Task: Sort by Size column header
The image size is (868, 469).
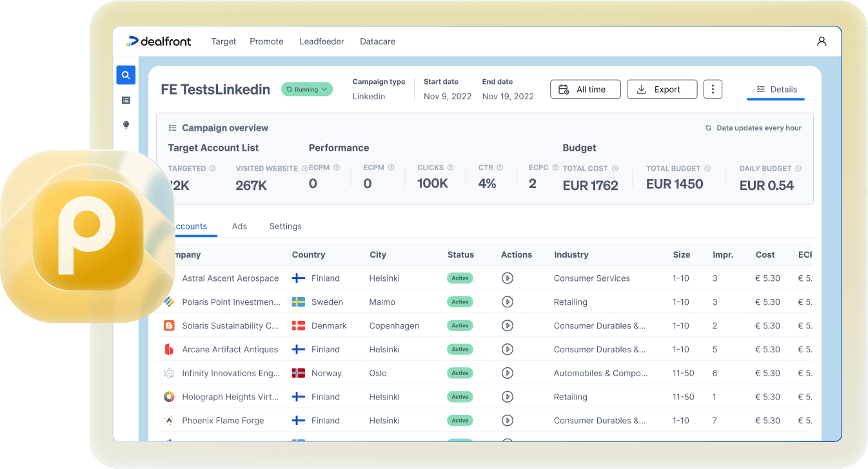Action: click(x=682, y=254)
